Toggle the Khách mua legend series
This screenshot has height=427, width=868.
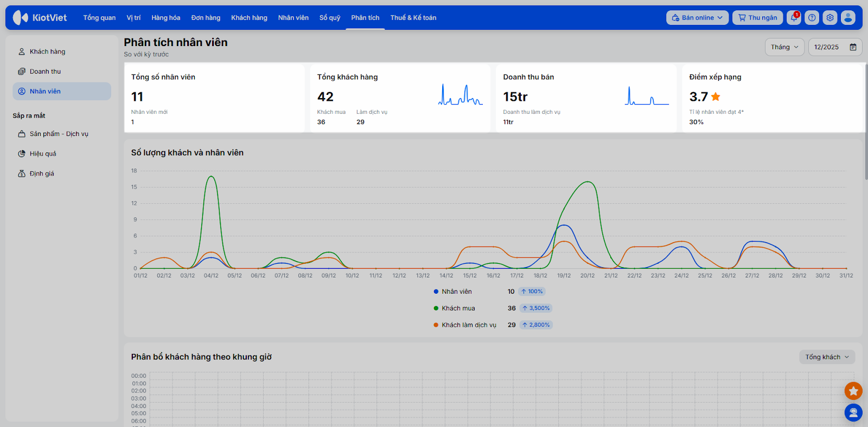coord(458,308)
